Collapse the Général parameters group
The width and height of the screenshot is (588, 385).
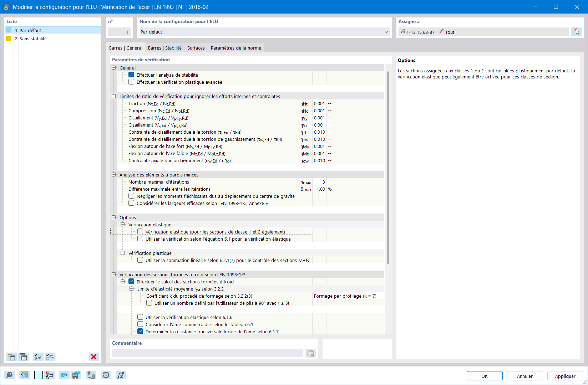point(113,67)
